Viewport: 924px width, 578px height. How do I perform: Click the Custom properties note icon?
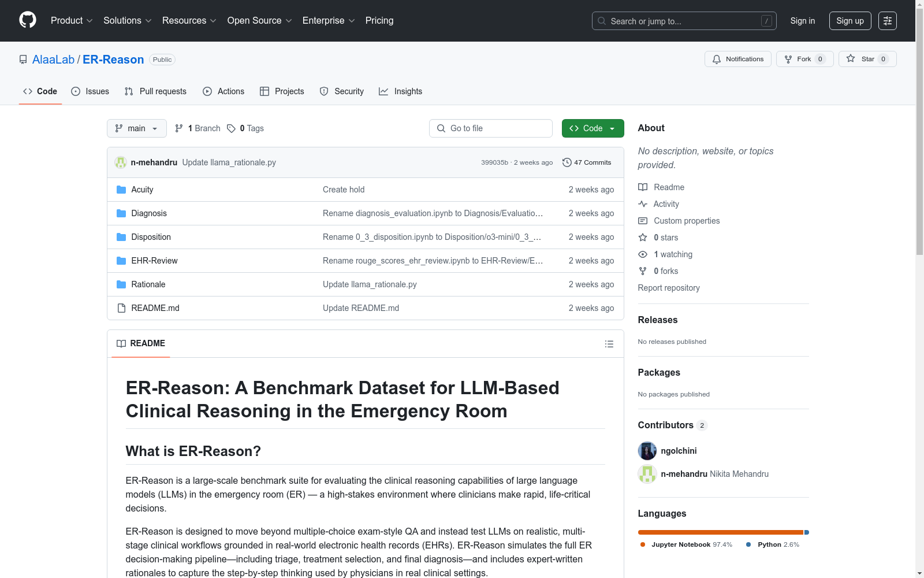click(x=643, y=221)
